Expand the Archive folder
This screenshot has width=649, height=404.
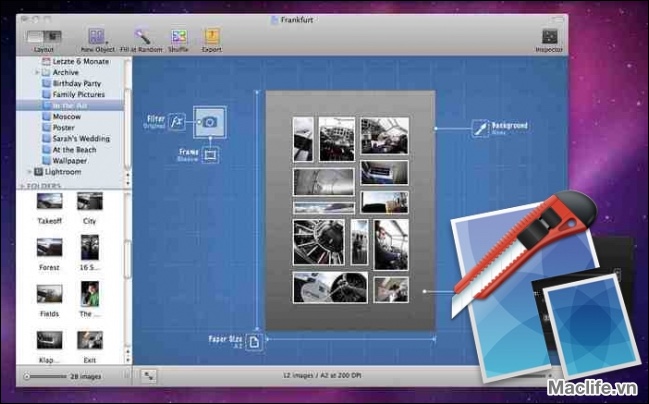pos(37,72)
